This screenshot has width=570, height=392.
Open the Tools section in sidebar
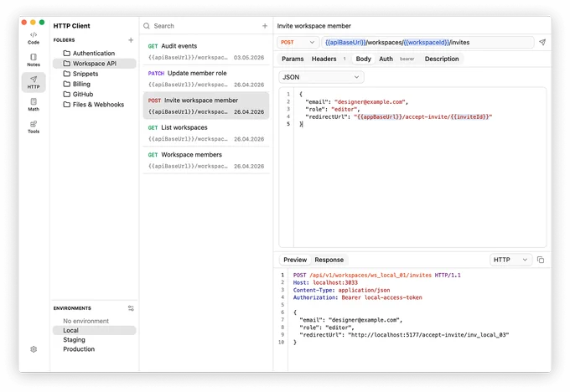pyautogui.click(x=34, y=126)
